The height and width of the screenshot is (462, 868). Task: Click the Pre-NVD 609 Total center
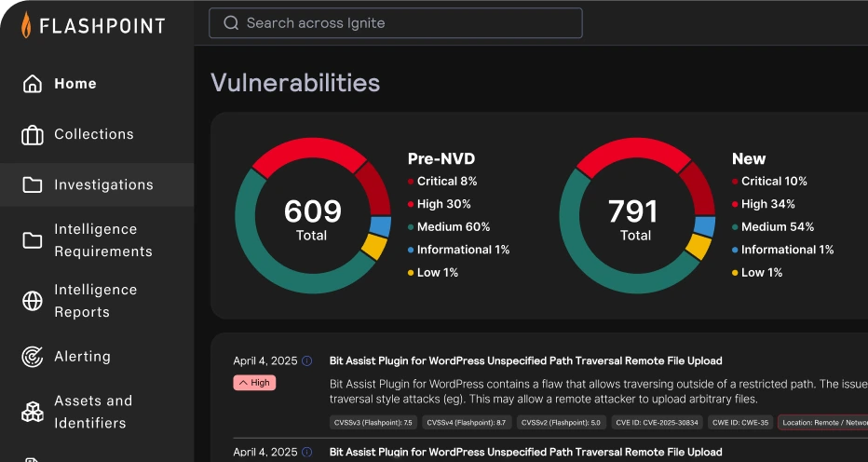click(x=312, y=219)
